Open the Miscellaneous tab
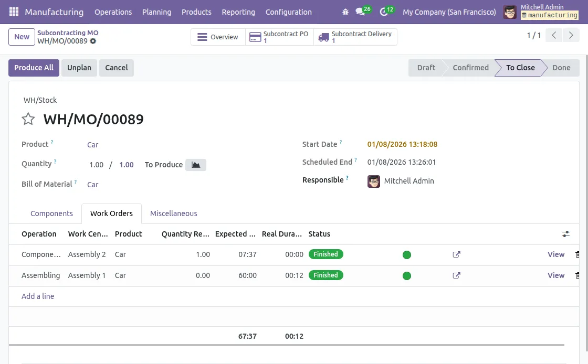Viewport: 588px width, 364px height. coord(173,213)
